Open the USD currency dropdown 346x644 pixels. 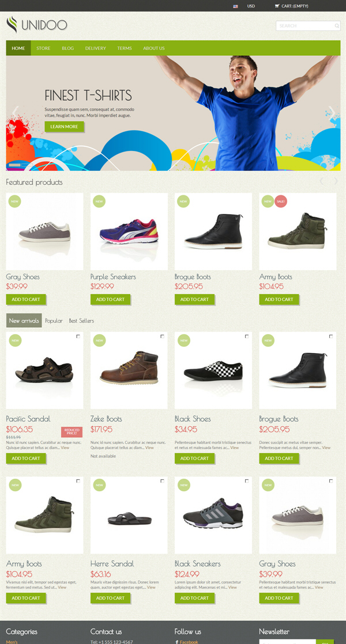[x=251, y=6]
